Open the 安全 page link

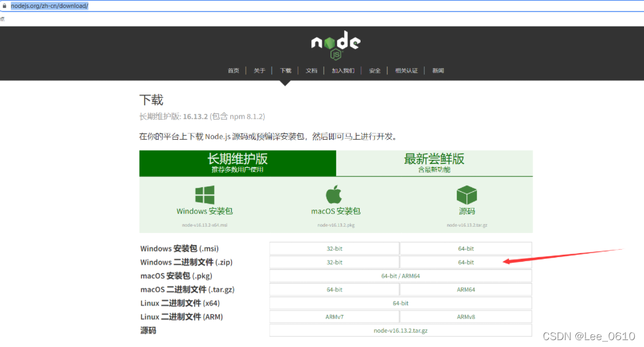[x=374, y=70]
